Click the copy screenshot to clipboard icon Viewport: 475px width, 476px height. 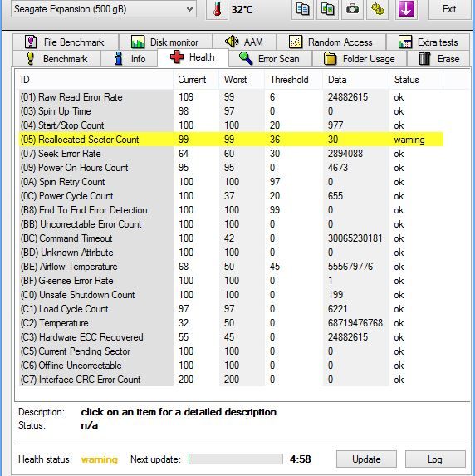click(x=327, y=9)
